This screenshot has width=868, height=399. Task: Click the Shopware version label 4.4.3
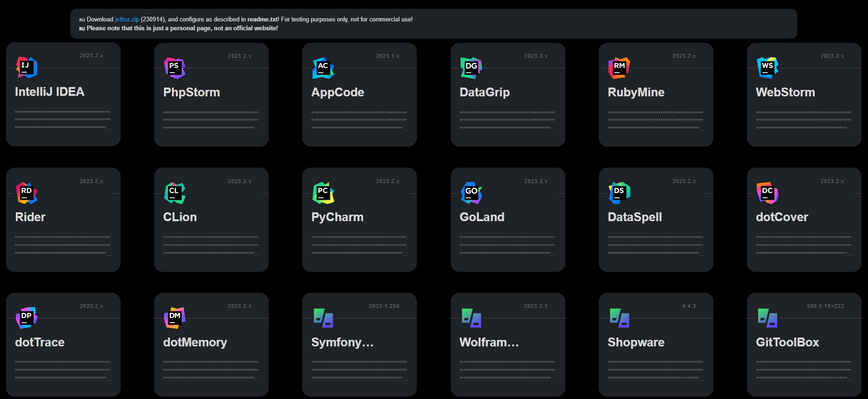tap(689, 306)
